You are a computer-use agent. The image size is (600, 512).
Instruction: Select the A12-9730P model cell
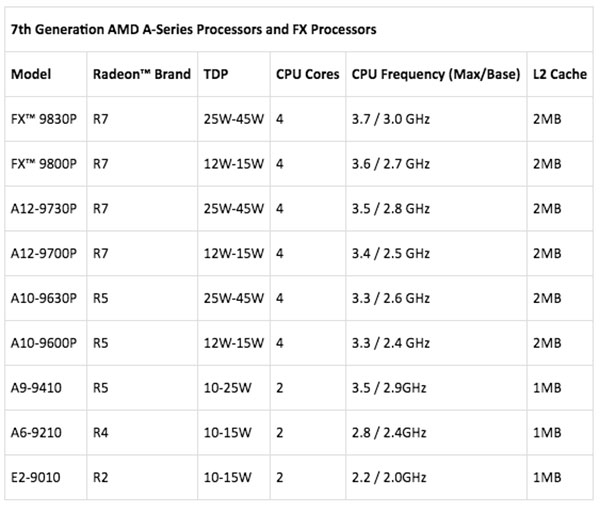point(44,208)
